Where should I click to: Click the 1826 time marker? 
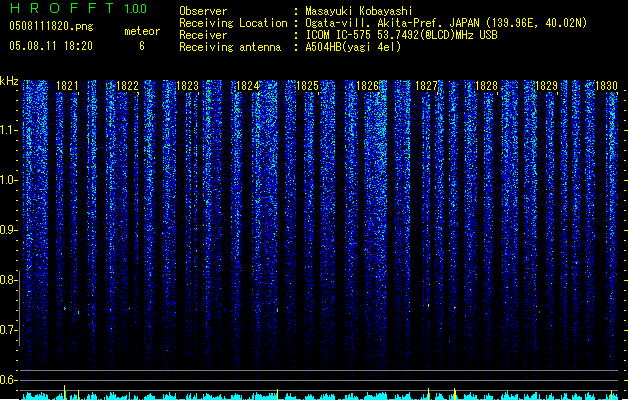[x=367, y=86]
